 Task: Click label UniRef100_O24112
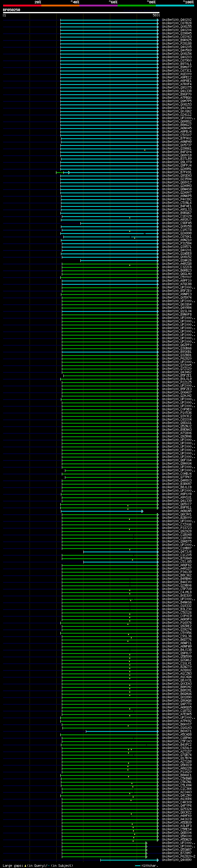coord(176,115)
